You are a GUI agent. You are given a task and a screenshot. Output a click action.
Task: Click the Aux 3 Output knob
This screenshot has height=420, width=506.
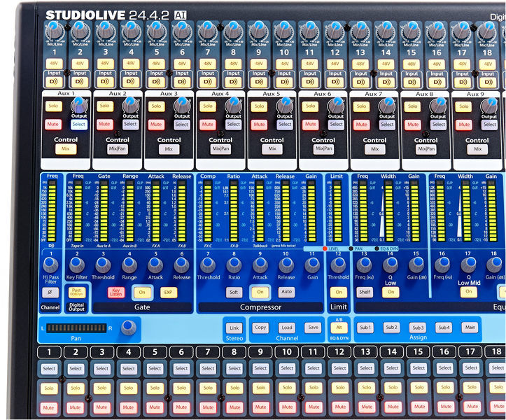pyautogui.click(x=183, y=105)
